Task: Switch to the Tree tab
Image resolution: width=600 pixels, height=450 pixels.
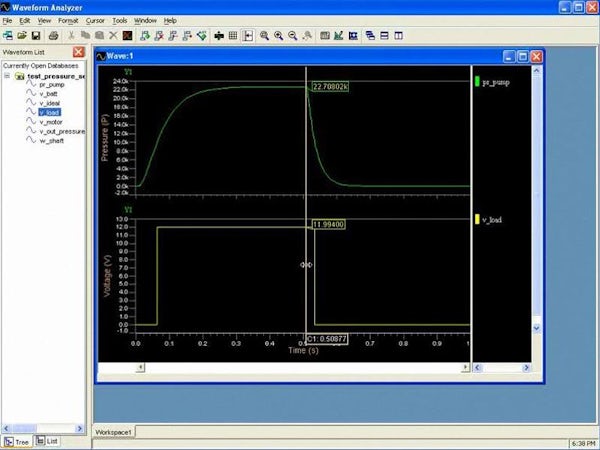Action: tap(17, 441)
